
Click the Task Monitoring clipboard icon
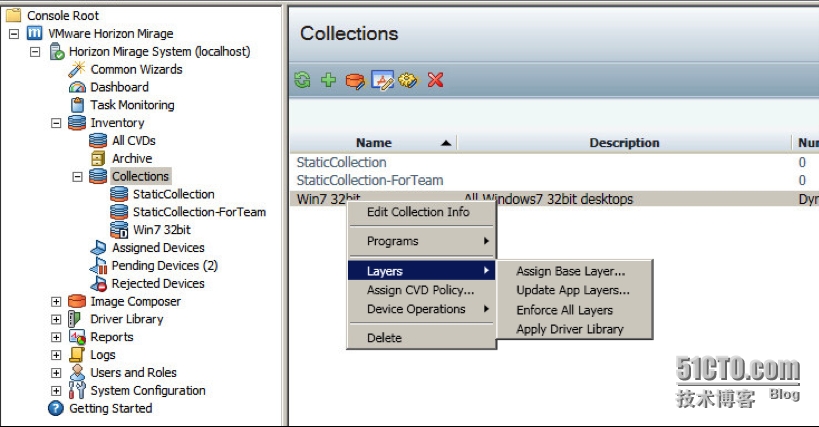click(77, 104)
